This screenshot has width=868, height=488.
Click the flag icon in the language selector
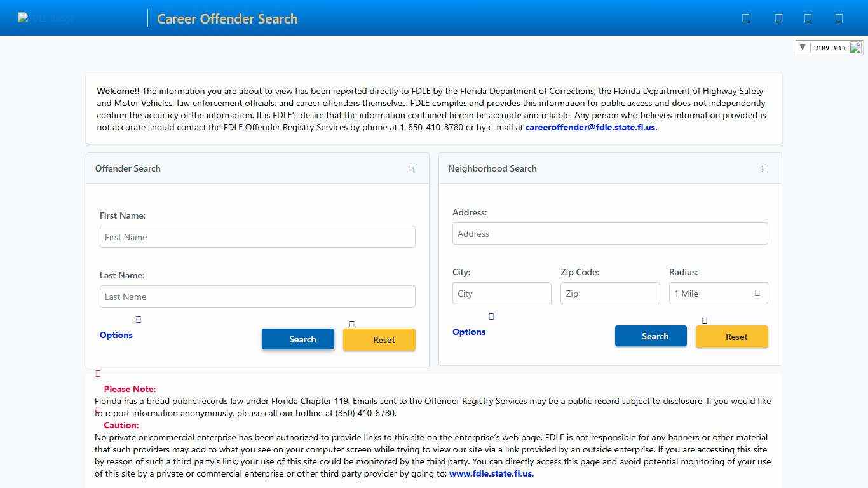(855, 47)
